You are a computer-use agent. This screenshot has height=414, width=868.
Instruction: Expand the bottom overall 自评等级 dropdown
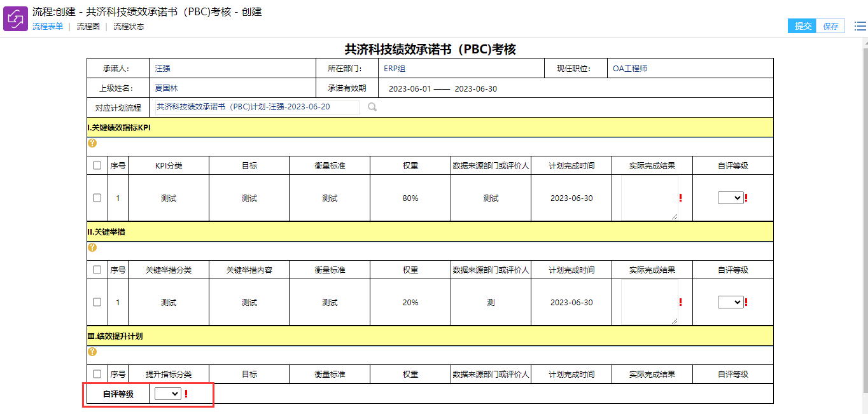(x=168, y=394)
